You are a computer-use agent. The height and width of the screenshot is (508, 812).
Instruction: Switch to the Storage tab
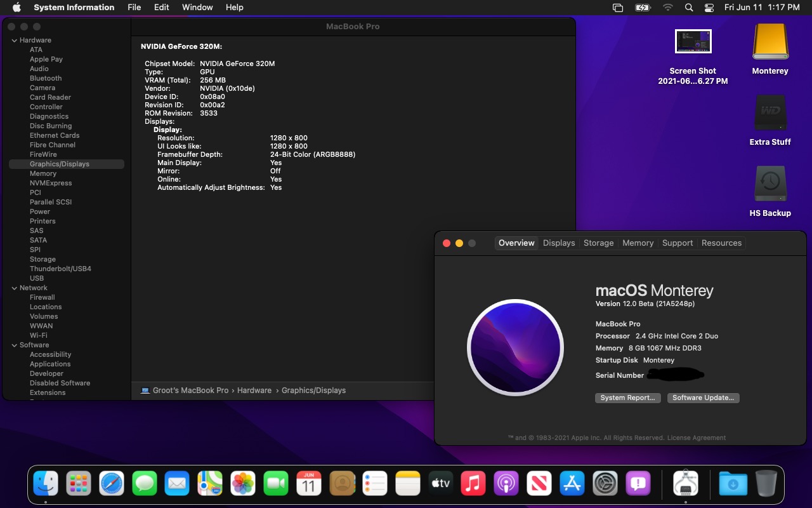click(x=599, y=243)
